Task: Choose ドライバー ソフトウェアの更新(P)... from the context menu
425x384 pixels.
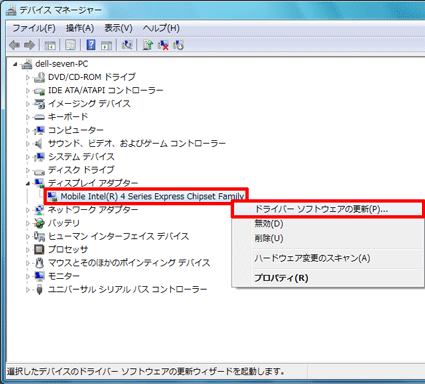Action: [328, 209]
